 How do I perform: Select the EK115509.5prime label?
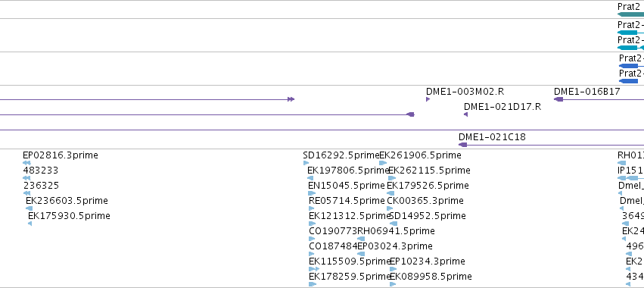350,261
